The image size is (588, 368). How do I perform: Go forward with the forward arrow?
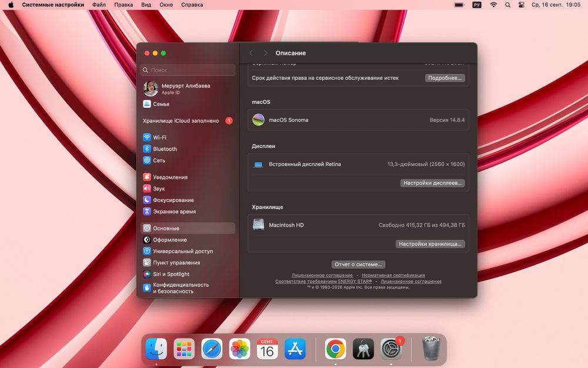point(266,53)
